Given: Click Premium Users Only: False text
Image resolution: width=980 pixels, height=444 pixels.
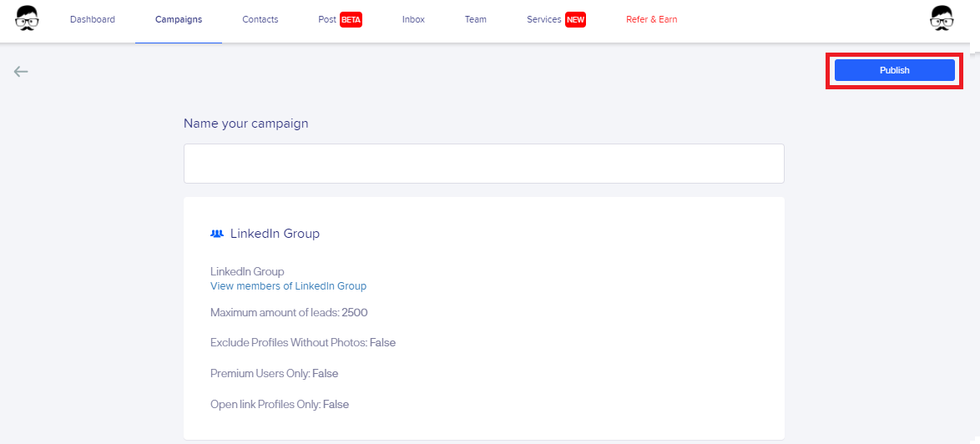Looking at the screenshot, I should (x=275, y=373).
